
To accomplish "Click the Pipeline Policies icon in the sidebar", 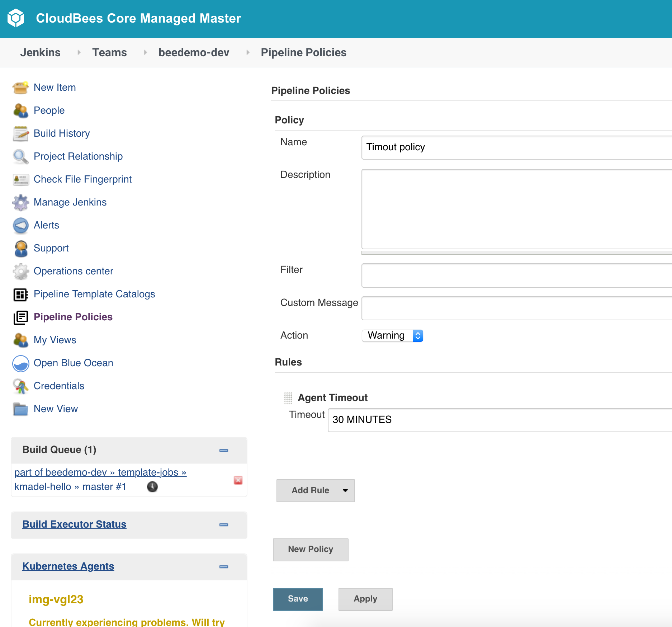I will (x=20, y=317).
